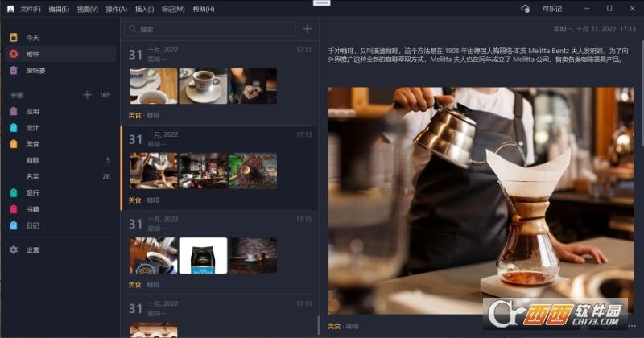This screenshot has height=338, width=644.
Task: Click the 可乐记 account name
Action: coord(552,9)
